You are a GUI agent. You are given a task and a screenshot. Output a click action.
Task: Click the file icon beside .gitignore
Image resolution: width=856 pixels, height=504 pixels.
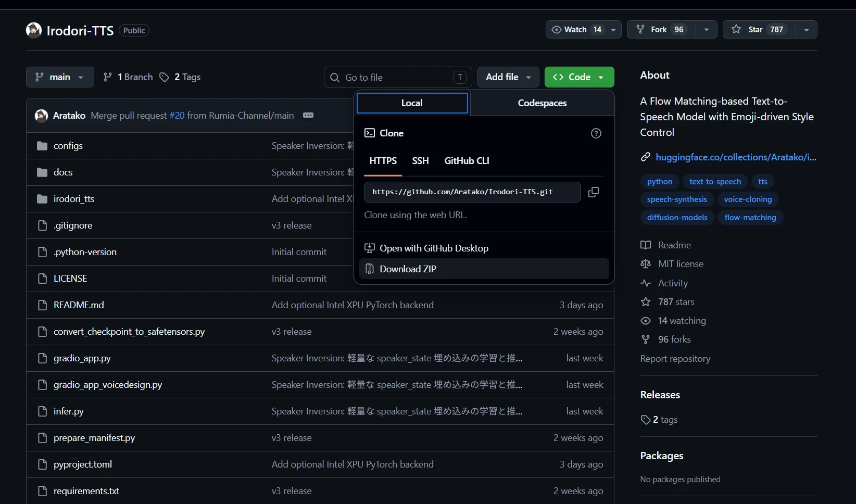pyautogui.click(x=43, y=225)
